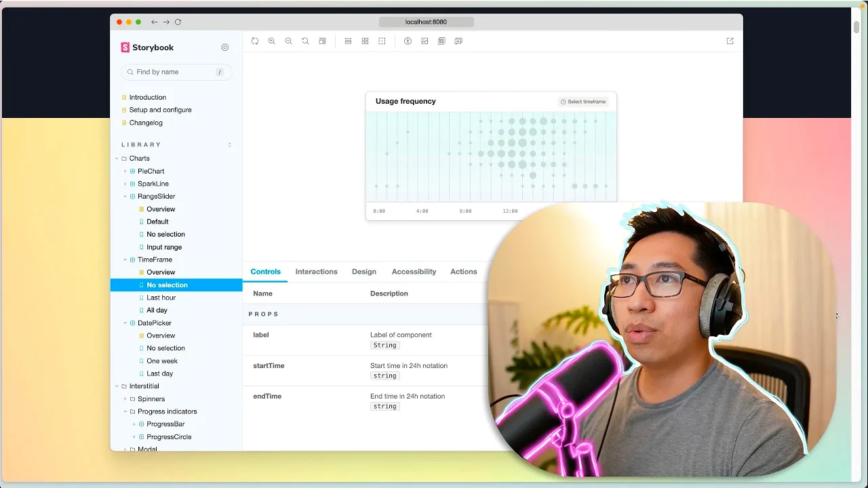Click the Storybook logo
Image resolution: width=868 pixels, height=488 pixels.
[x=147, y=47]
